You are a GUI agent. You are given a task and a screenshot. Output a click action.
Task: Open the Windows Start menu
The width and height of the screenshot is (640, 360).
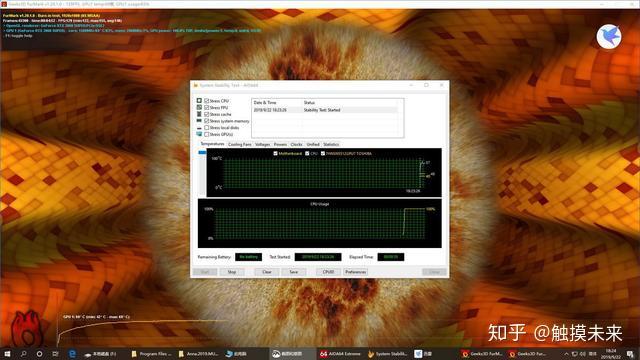[x=7, y=354]
